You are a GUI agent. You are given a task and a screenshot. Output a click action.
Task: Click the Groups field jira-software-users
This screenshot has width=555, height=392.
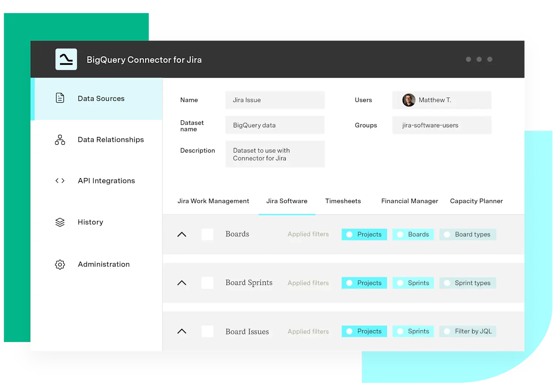click(442, 125)
